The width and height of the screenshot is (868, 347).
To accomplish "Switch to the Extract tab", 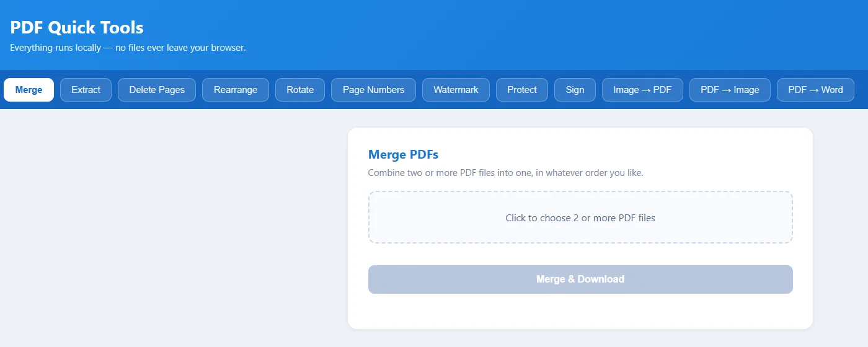I will point(86,90).
